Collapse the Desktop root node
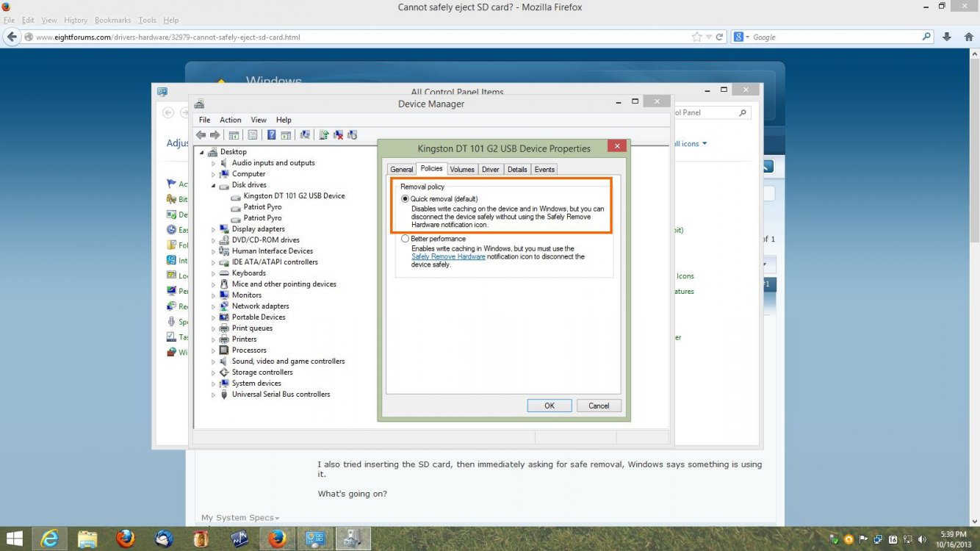The height and width of the screenshot is (551, 980). point(203,152)
